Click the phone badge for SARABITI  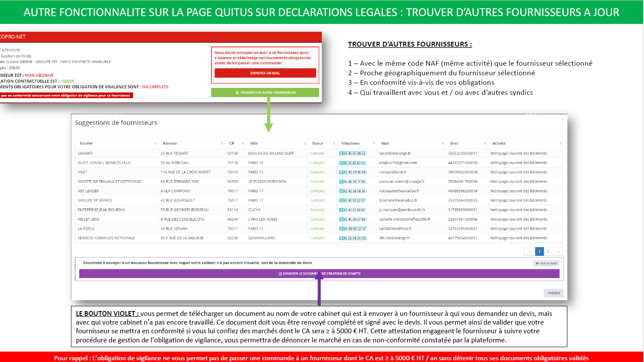point(353,153)
